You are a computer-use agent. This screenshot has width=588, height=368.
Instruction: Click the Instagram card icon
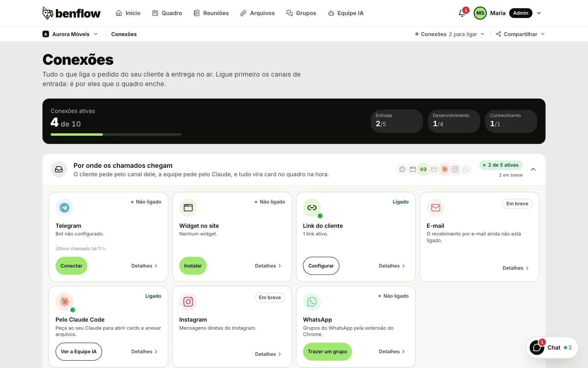click(188, 302)
